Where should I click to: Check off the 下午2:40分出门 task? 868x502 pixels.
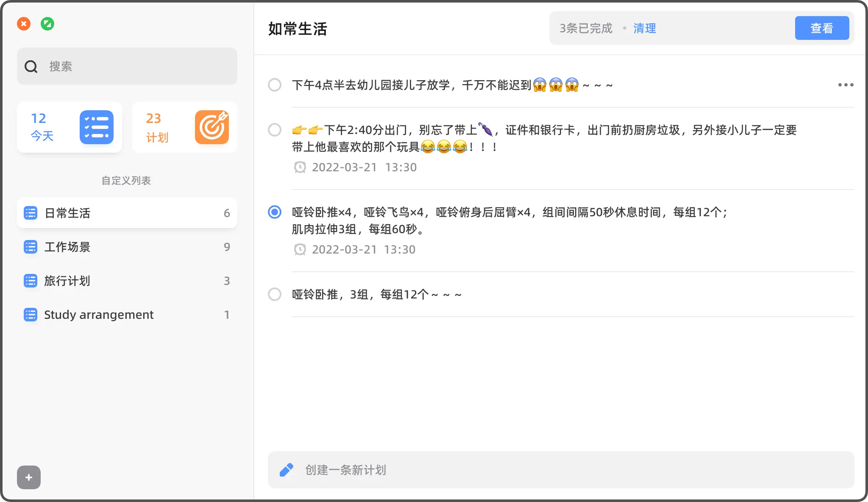pyautogui.click(x=275, y=130)
